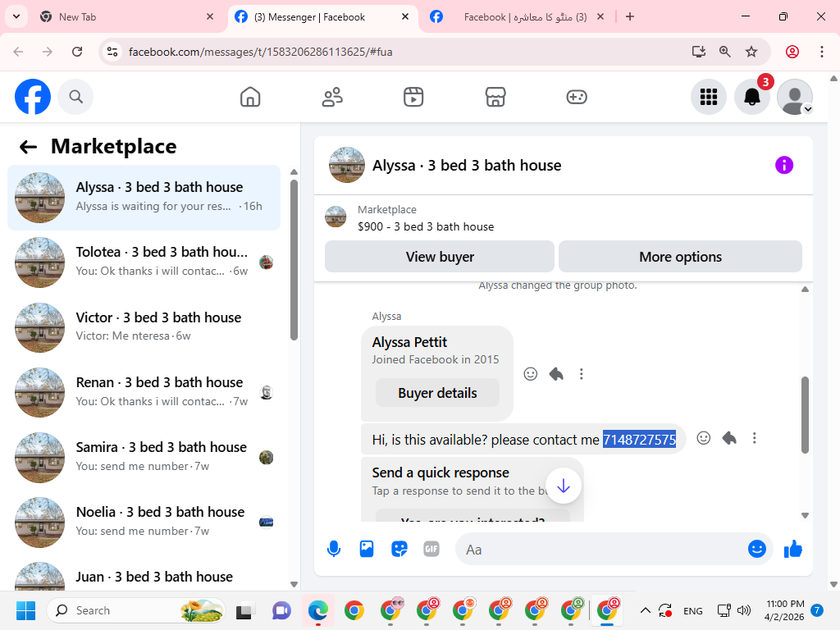This screenshot has height=630, width=840.
Task: Click install app icon in address bar
Action: 699,52
